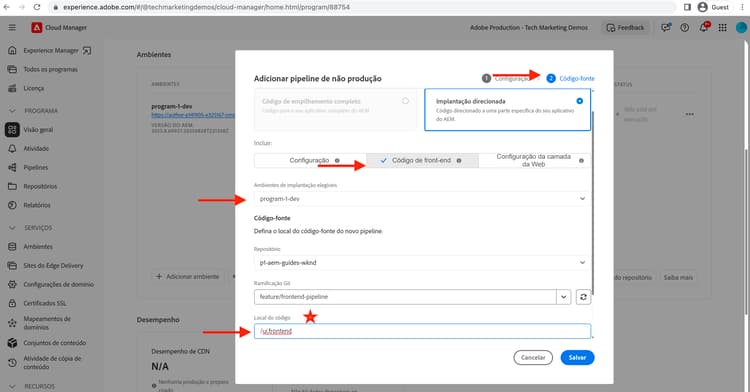Open the program-1-dev environments dropdown
This screenshot has width=750, height=392.
pos(422,198)
